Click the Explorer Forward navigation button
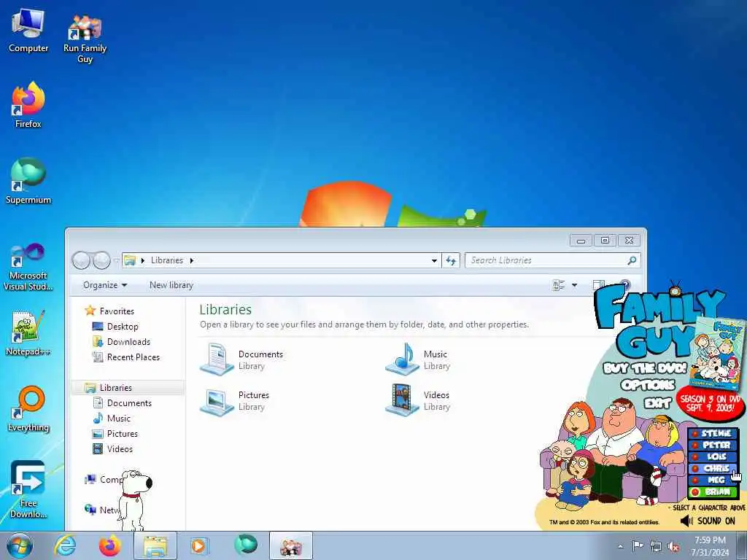This screenshot has height=560, width=747. click(101, 260)
